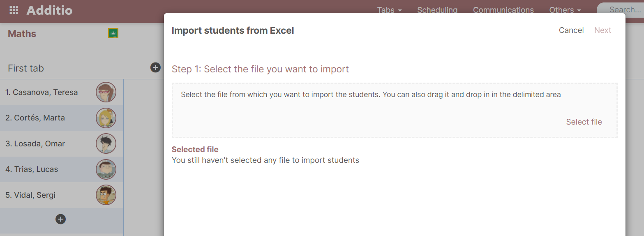
Task: Click the add student plus icon below the list
Action: pos(60,219)
